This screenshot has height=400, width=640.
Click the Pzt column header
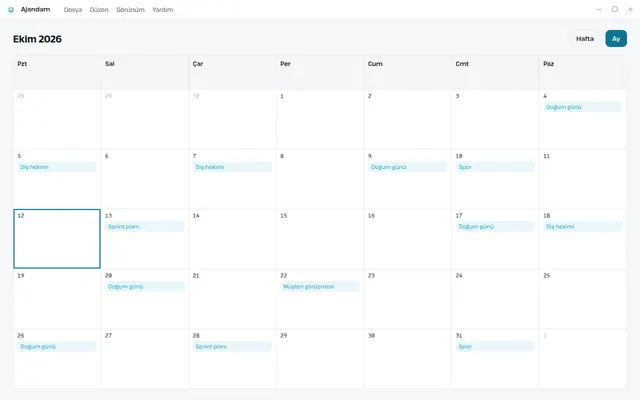[57, 73]
